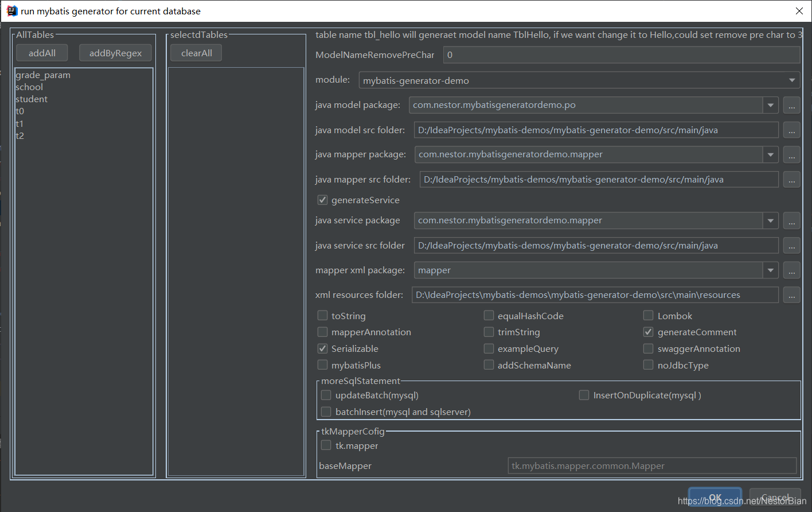The image size is (812, 512).
Task: Disable the generateComment checkbox
Action: (648, 332)
